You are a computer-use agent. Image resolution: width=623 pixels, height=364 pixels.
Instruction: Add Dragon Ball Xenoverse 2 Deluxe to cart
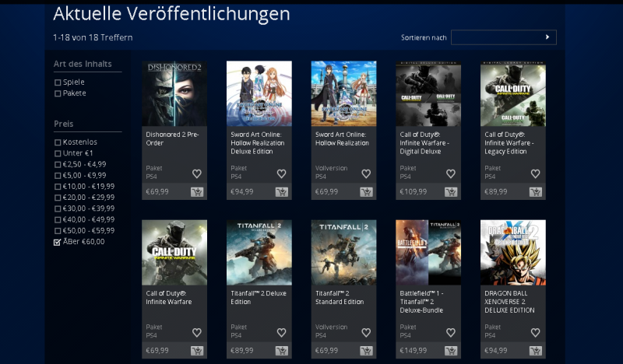[x=536, y=351]
